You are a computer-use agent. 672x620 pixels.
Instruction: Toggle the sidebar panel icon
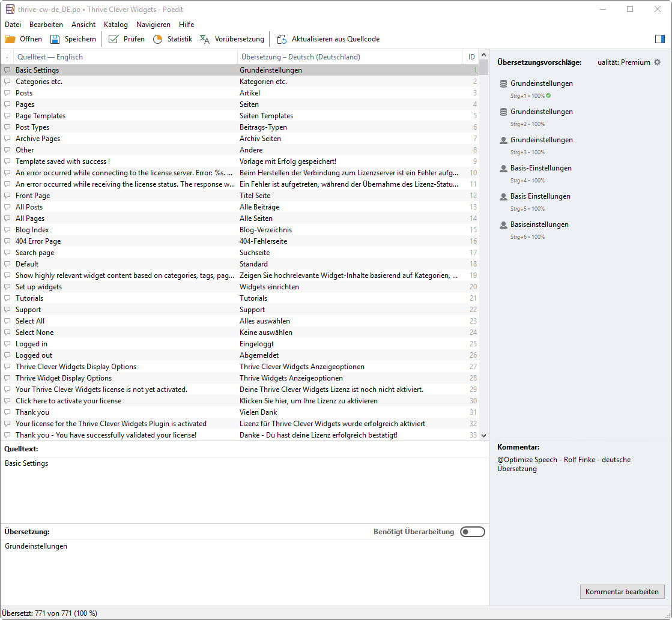[659, 39]
